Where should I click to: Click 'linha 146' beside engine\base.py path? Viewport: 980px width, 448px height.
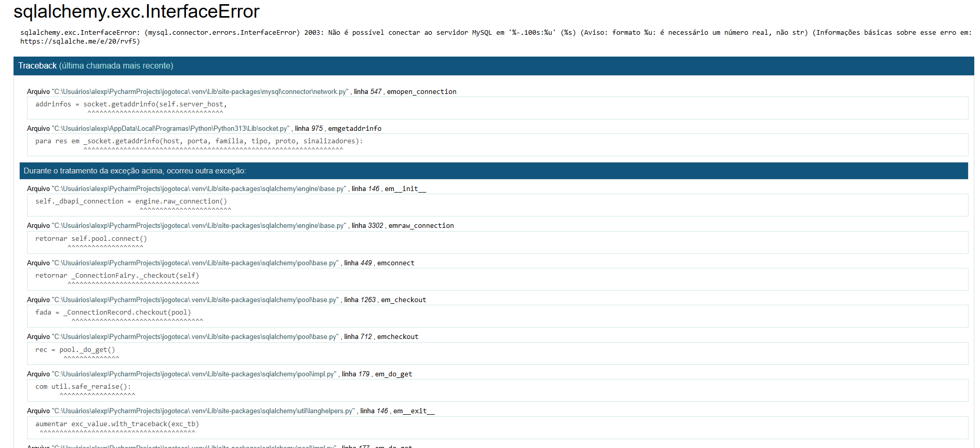[x=365, y=189]
